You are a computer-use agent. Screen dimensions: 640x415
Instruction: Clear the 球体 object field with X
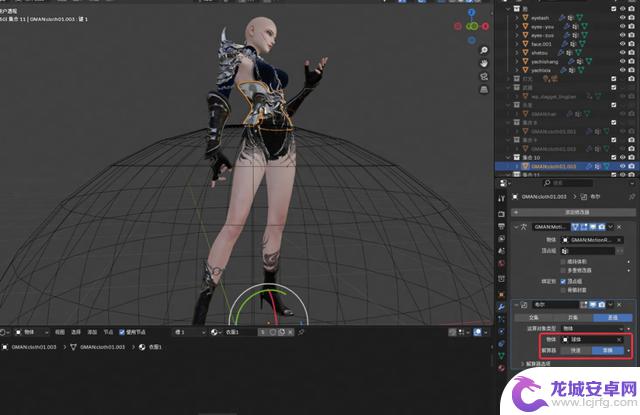coord(619,340)
